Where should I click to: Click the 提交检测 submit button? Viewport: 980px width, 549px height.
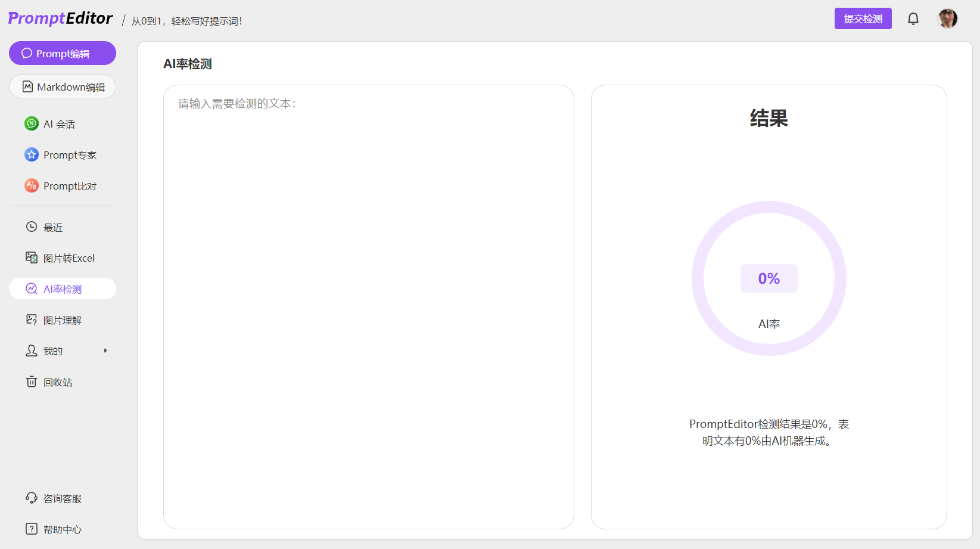(x=863, y=18)
